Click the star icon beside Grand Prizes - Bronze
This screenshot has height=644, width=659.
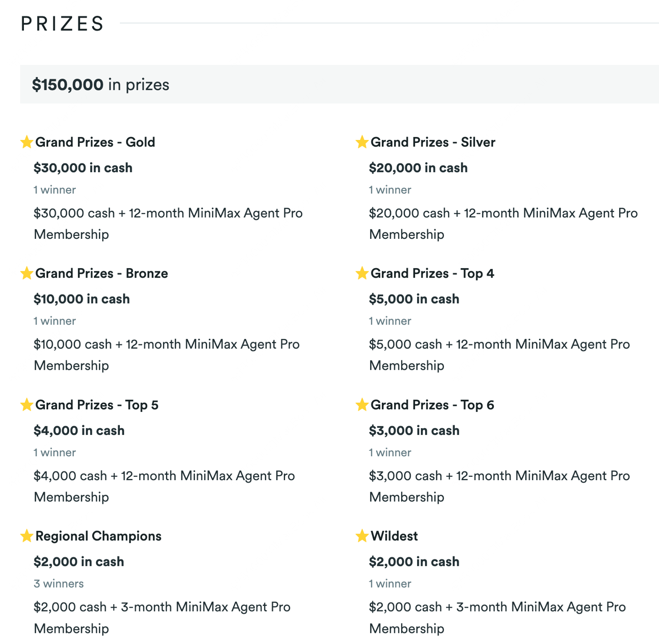27,273
